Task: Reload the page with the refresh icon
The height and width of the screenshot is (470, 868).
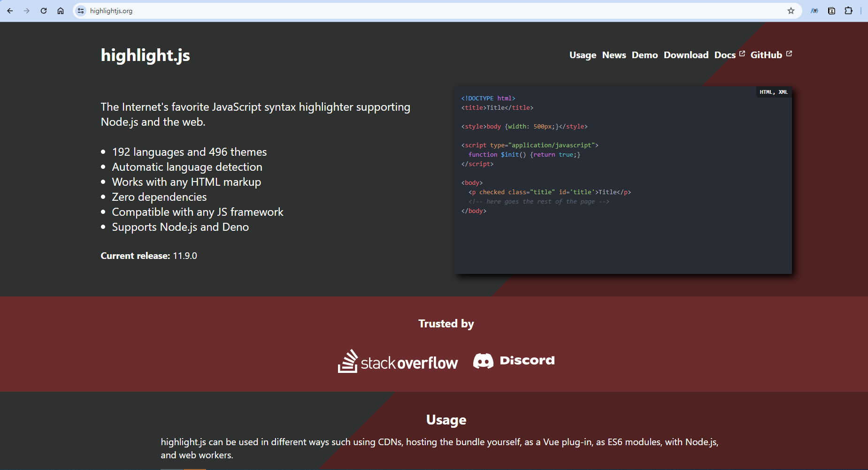Action: pos(44,11)
